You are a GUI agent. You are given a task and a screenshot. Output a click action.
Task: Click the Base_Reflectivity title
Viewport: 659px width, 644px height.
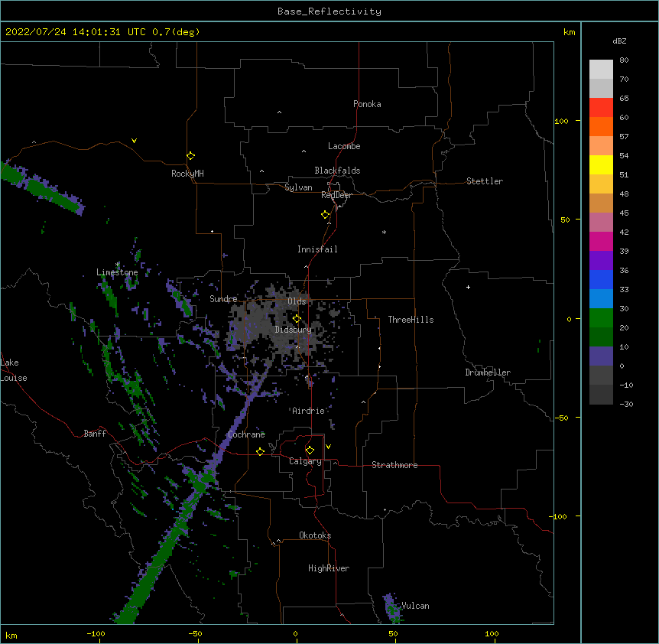329,11
